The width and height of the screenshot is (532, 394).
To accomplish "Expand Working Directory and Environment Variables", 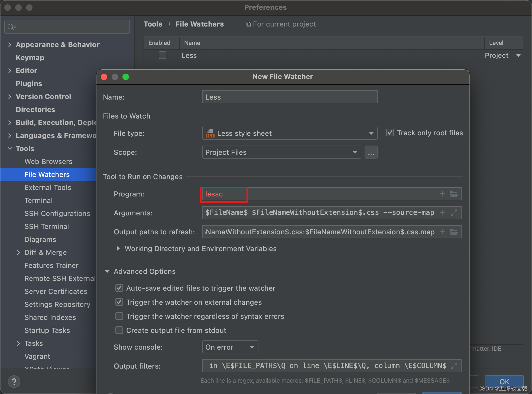I will (x=118, y=248).
